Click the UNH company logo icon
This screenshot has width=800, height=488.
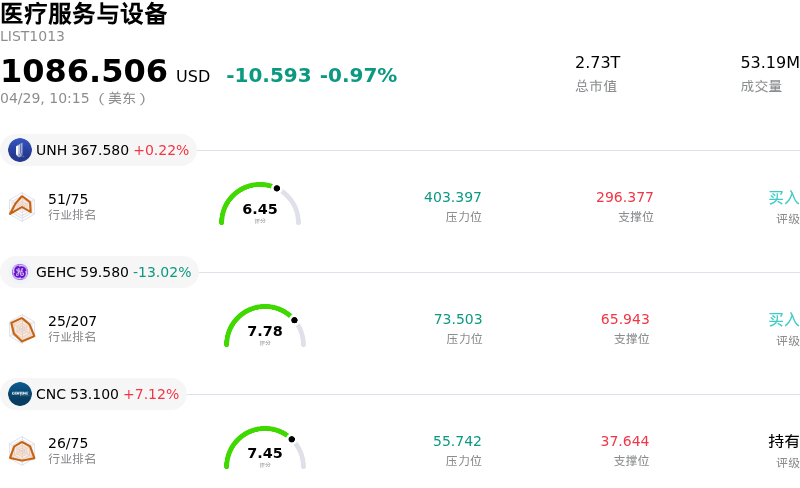(x=20, y=150)
